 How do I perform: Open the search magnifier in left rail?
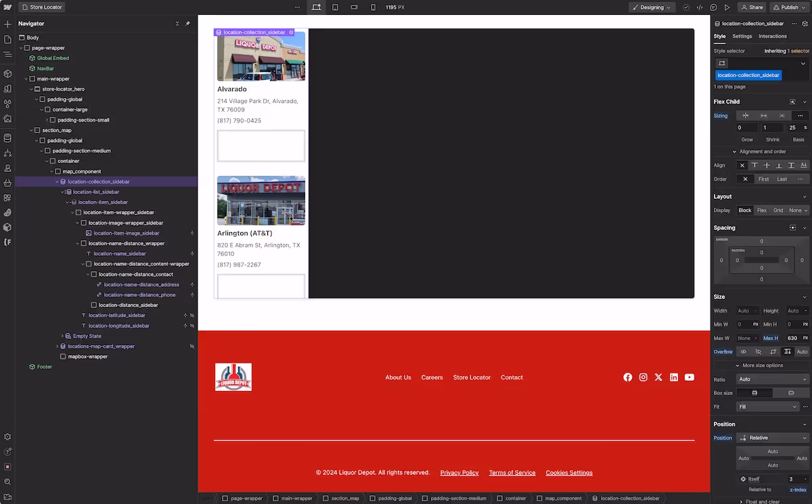(7, 482)
